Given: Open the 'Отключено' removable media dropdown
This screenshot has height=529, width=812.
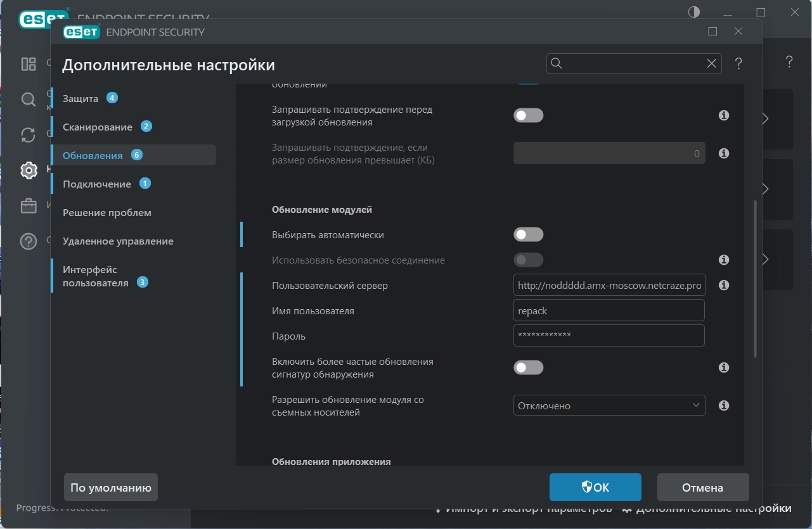Looking at the screenshot, I should [x=609, y=405].
